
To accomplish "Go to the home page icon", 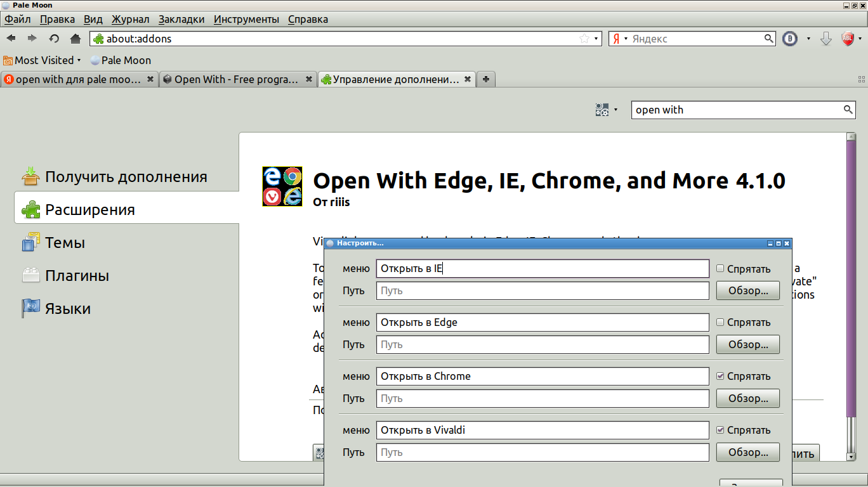I will [x=76, y=39].
